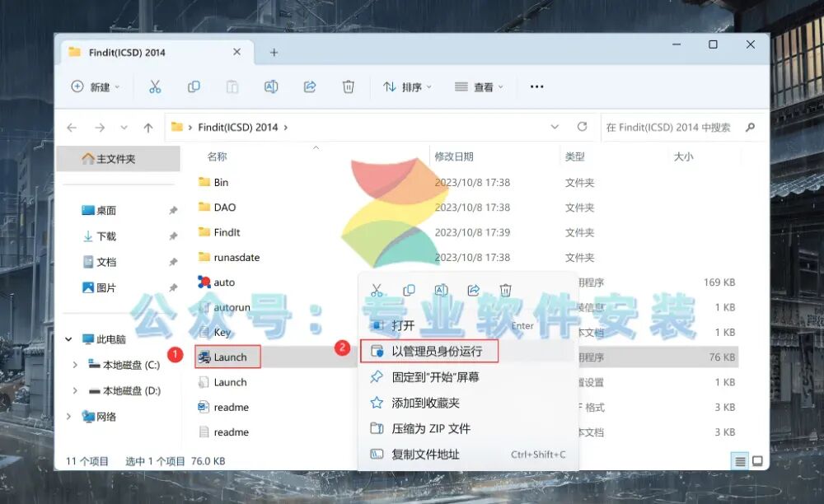Sort by the 大小 column header
This screenshot has width=824, height=504.
(684, 156)
